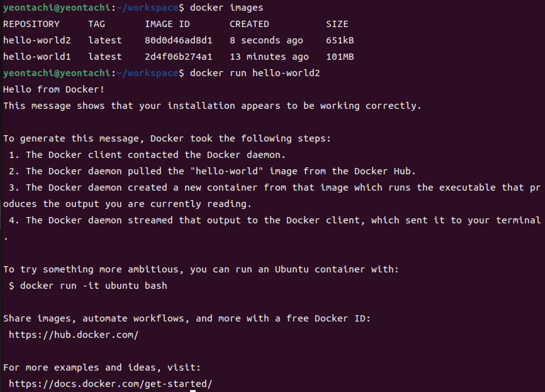
Task: Click the CREATED column header
Action: [249, 24]
